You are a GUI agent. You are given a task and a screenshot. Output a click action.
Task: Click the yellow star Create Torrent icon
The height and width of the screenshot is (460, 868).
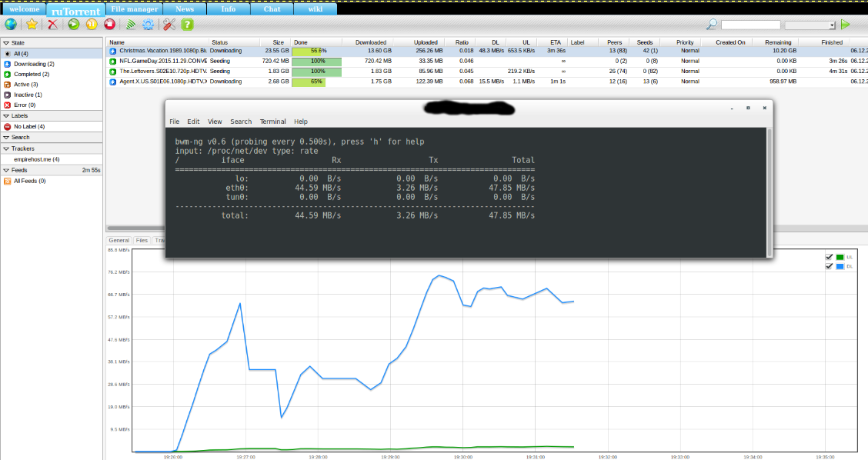coord(32,25)
